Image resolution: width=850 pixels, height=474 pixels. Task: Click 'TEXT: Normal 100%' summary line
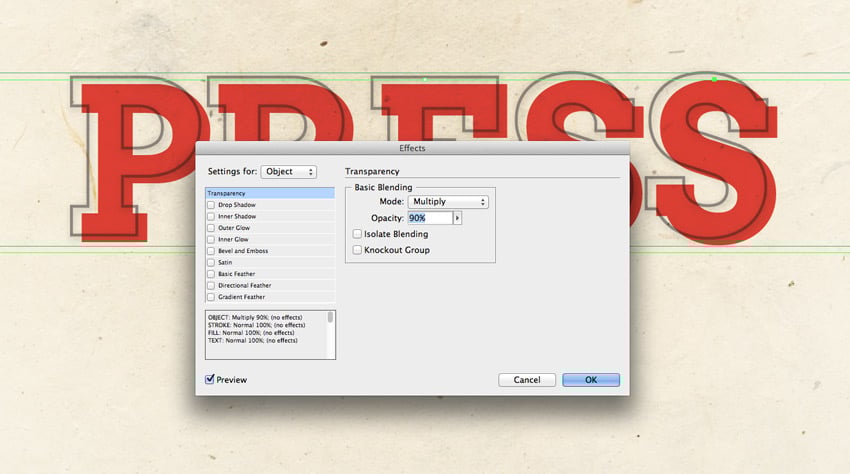tap(253, 341)
